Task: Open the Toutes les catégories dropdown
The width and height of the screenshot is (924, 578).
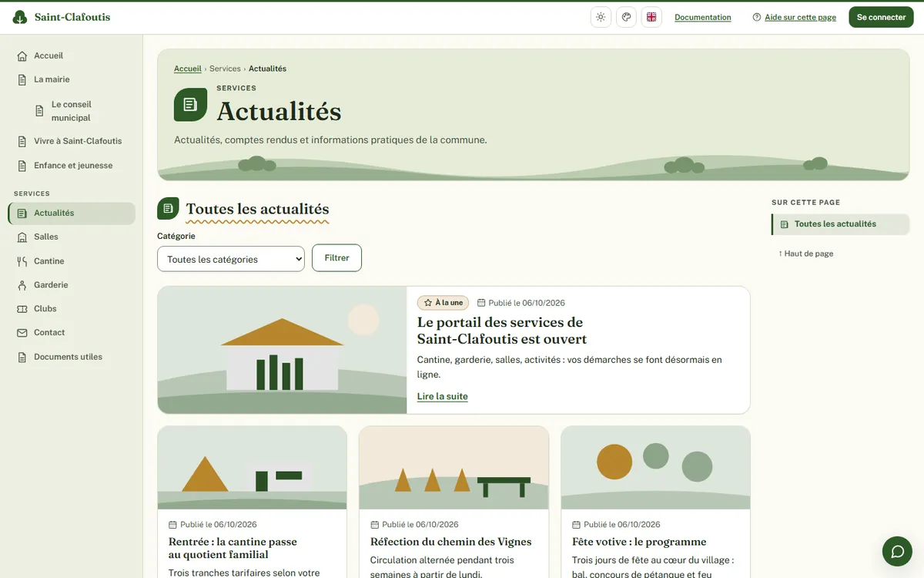Action: tap(231, 259)
